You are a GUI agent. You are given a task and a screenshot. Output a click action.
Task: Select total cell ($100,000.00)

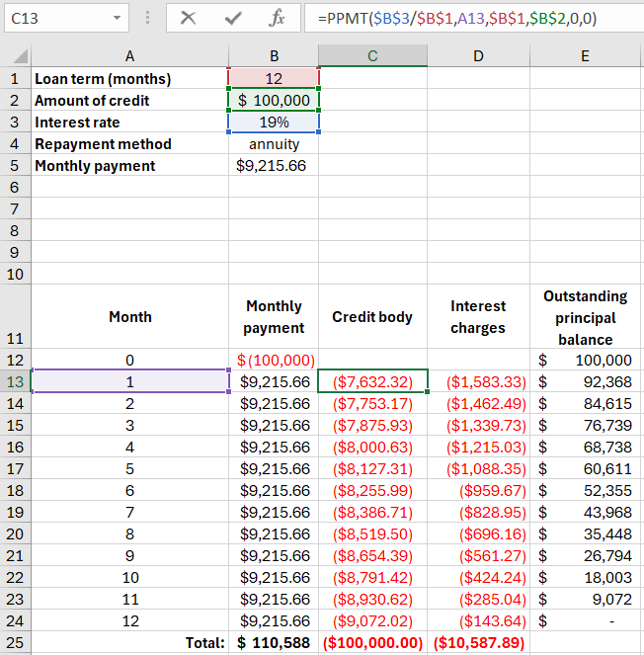(372, 642)
